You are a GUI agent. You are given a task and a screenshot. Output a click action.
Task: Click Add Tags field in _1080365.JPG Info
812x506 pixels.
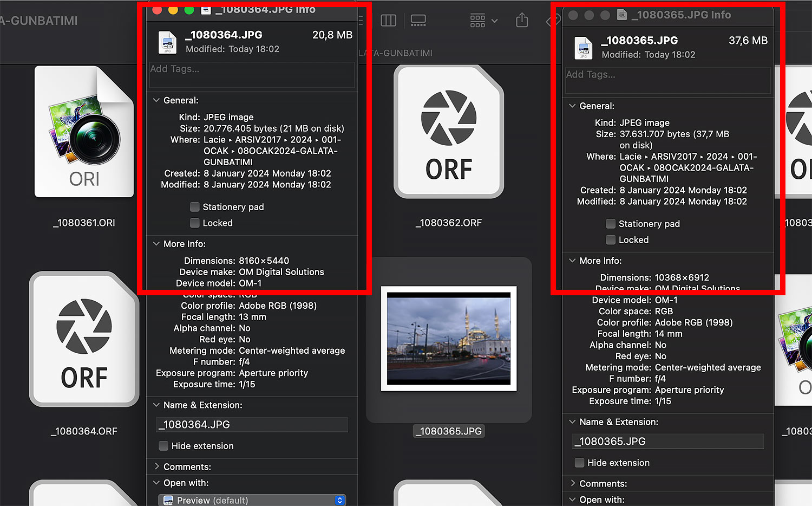(x=667, y=80)
